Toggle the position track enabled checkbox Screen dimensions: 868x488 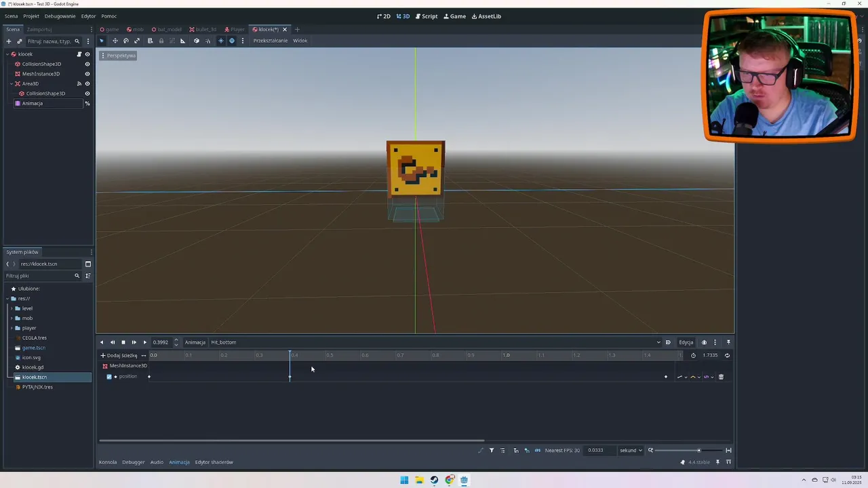tap(109, 377)
